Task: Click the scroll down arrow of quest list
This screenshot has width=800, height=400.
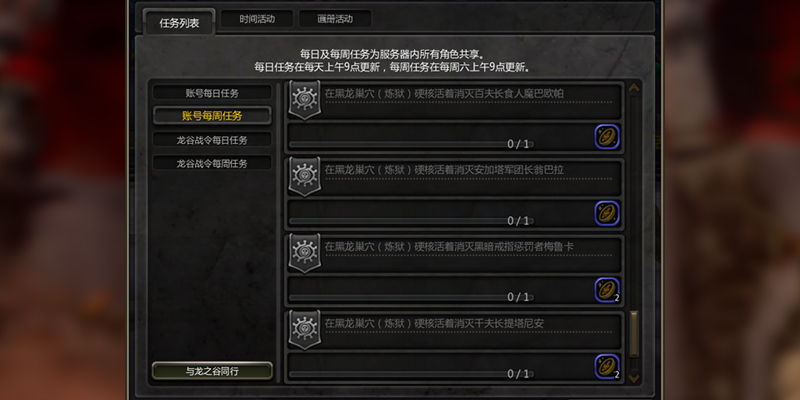Action: 634,378
